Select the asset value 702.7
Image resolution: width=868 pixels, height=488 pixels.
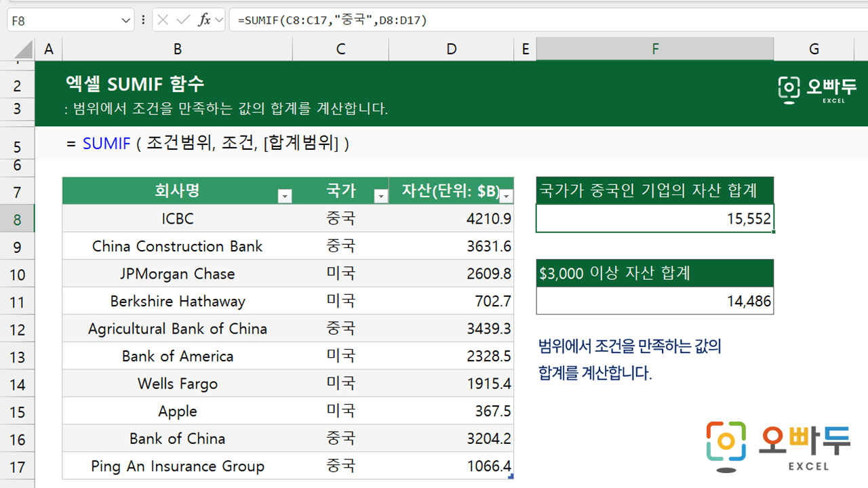452,301
